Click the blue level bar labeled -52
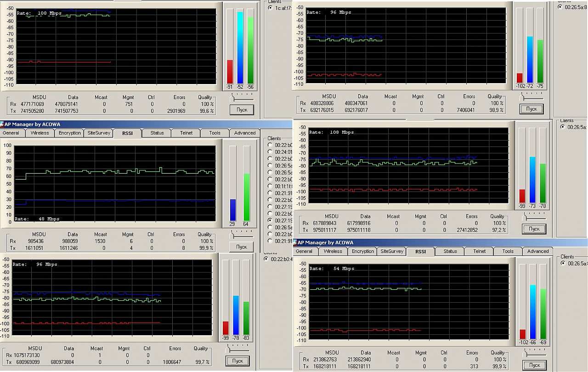This screenshot has height=372, width=588. [x=240, y=48]
